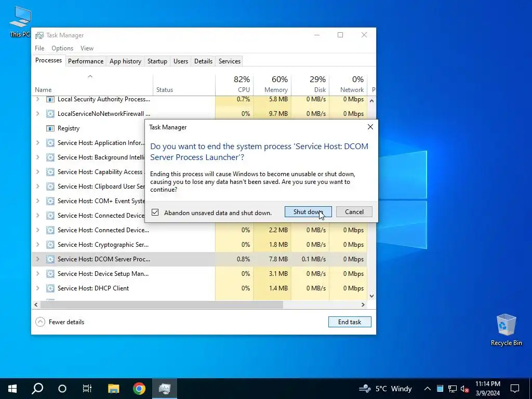Click Local Security Authority Process icon

point(50,99)
